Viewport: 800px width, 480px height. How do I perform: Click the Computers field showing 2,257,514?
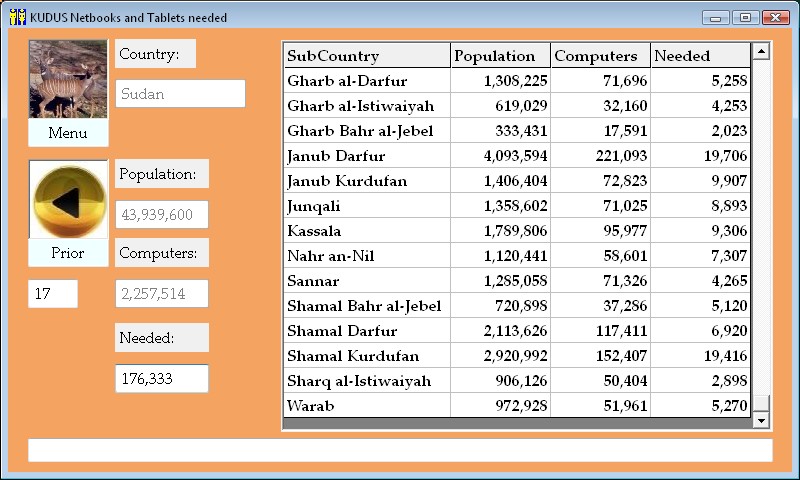coord(162,294)
